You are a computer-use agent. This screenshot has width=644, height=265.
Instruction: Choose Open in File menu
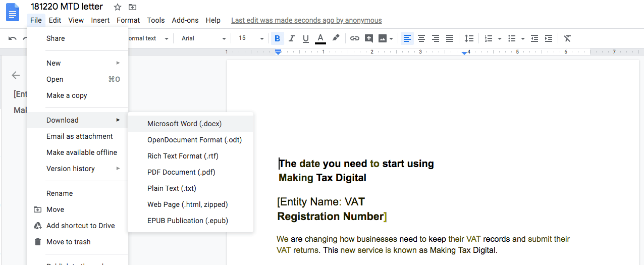pos(78,79)
